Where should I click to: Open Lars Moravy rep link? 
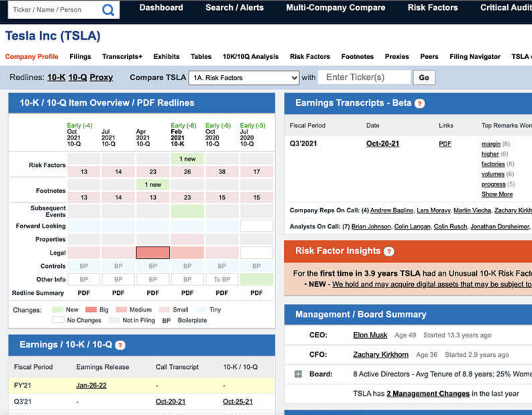point(433,210)
